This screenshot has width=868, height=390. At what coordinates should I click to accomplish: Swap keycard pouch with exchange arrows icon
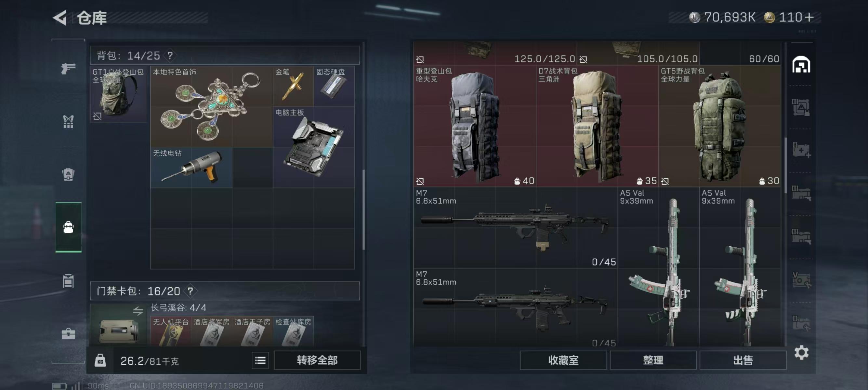(x=138, y=311)
